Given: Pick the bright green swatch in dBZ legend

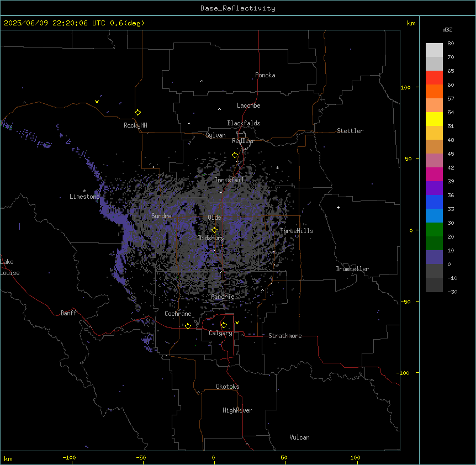Looking at the screenshot, I should [434, 230].
